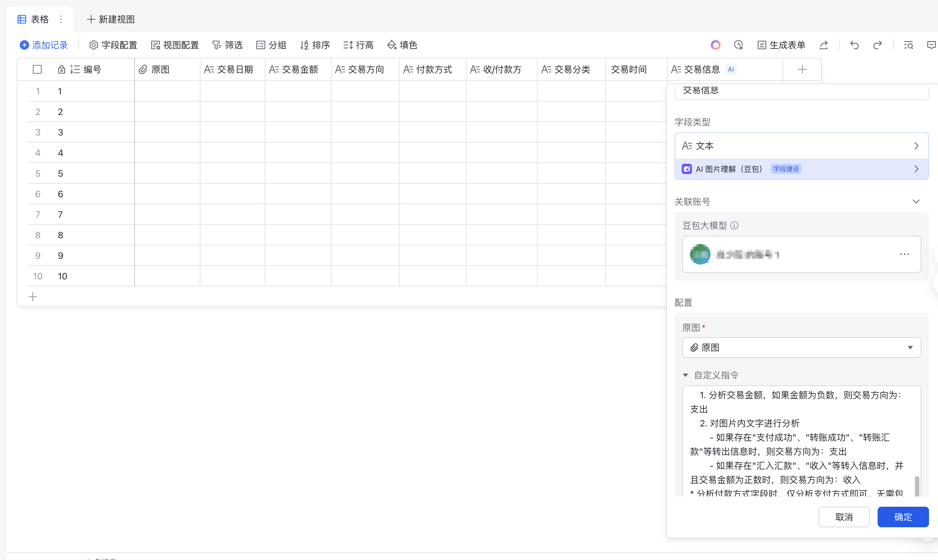Open the share icon in toolbar
The image size is (938, 560).
824,45
